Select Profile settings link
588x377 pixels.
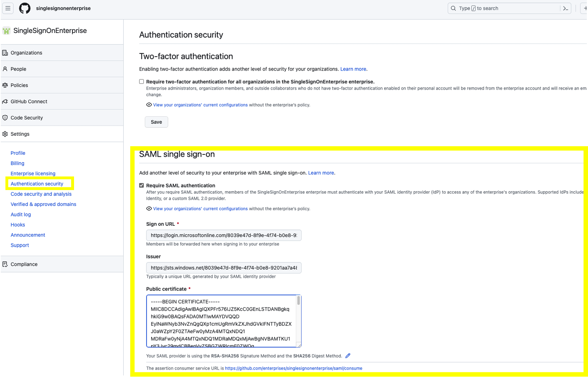click(18, 153)
